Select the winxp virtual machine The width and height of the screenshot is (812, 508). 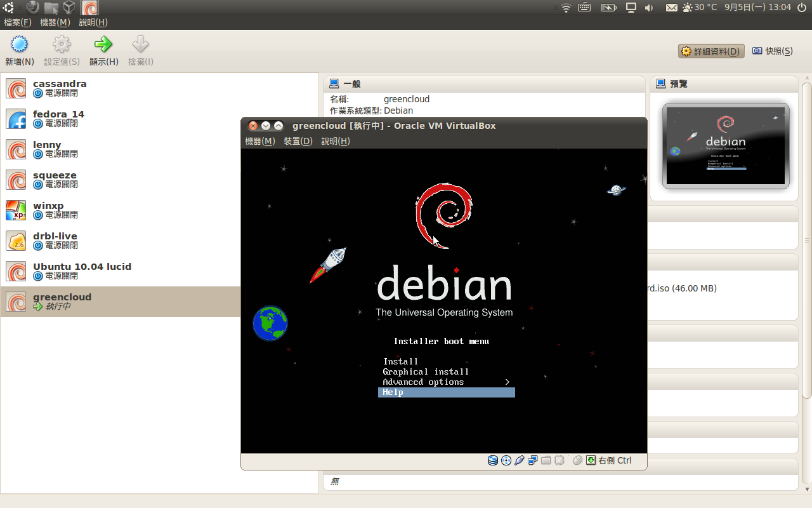click(121, 210)
